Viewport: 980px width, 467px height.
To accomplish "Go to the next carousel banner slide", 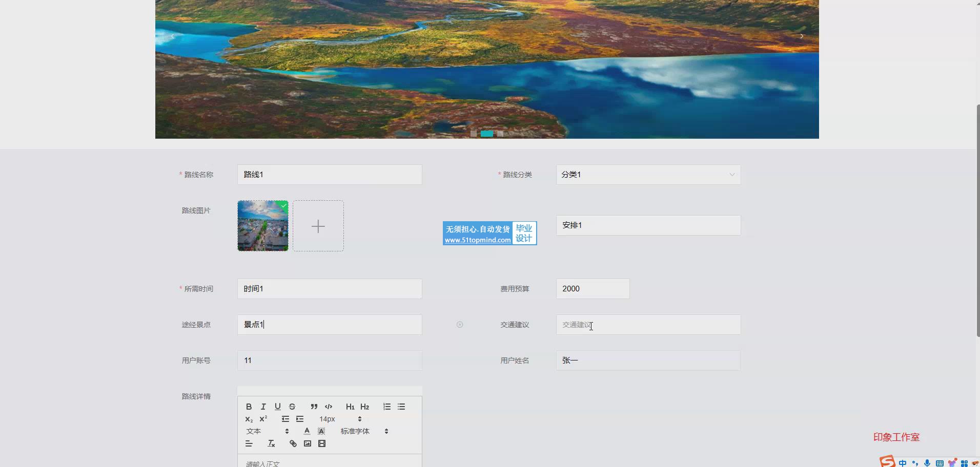I will 802,36.
